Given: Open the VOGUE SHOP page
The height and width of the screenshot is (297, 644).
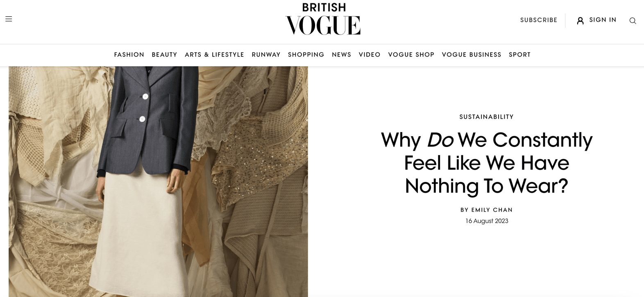Looking at the screenshot, I should (x=411, y=54).
